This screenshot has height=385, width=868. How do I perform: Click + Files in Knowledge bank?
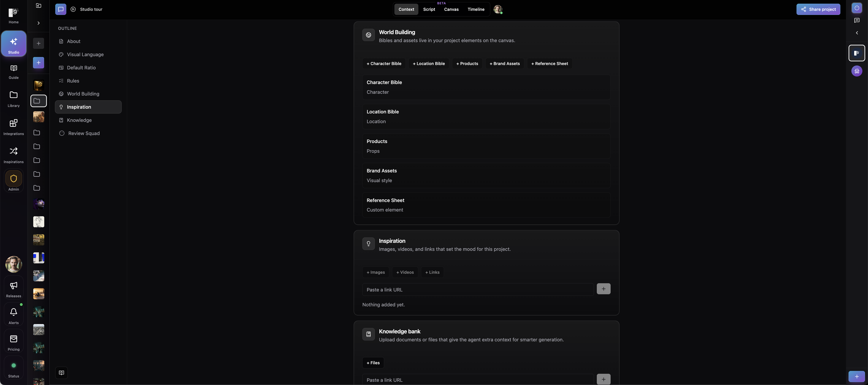pyautogui.click(x=373, y=363)
